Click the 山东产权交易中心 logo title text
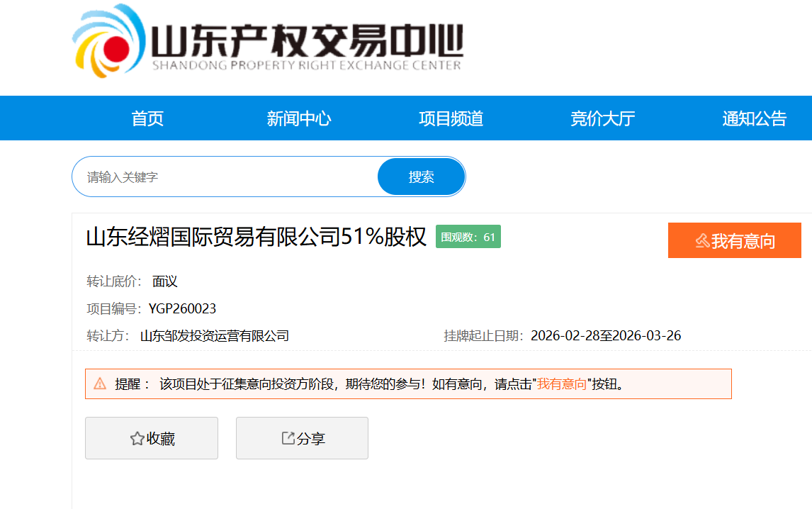 308,40
